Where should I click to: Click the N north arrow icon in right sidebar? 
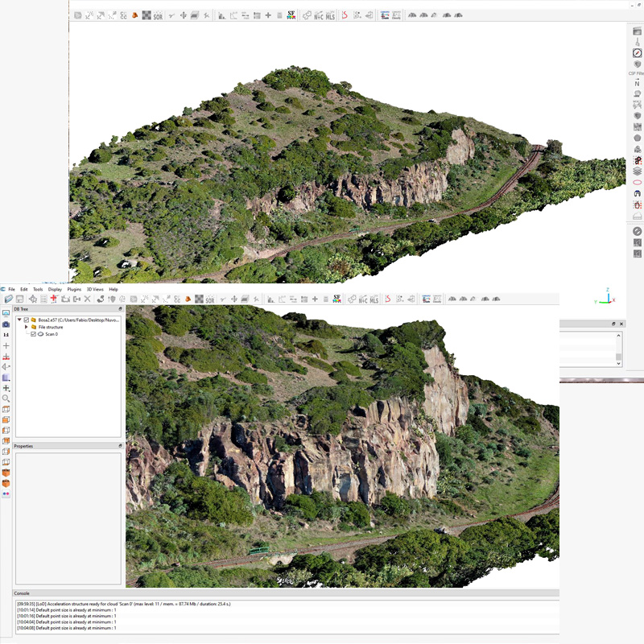(637, 83)
